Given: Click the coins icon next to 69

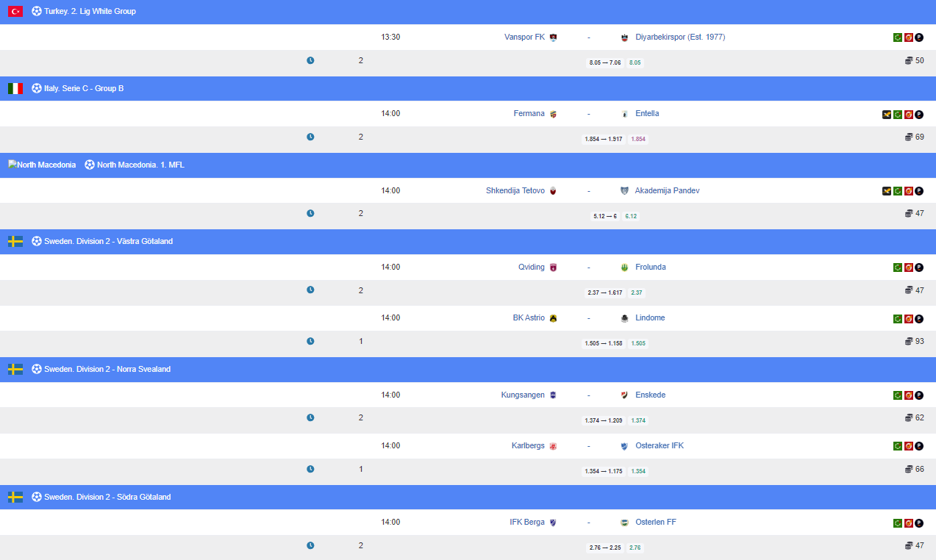Looking at the screenshot, I should click(x=909, y=137).
